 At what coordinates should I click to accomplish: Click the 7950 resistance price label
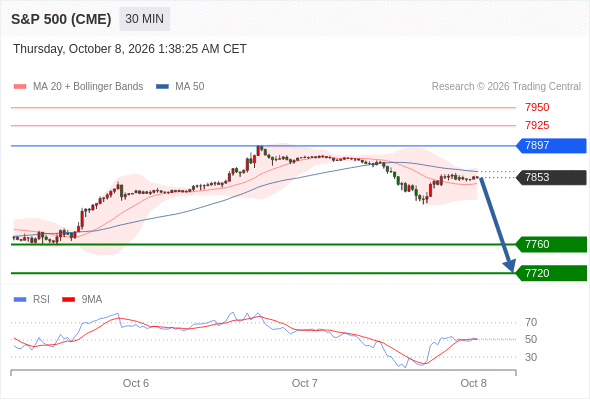537,107
